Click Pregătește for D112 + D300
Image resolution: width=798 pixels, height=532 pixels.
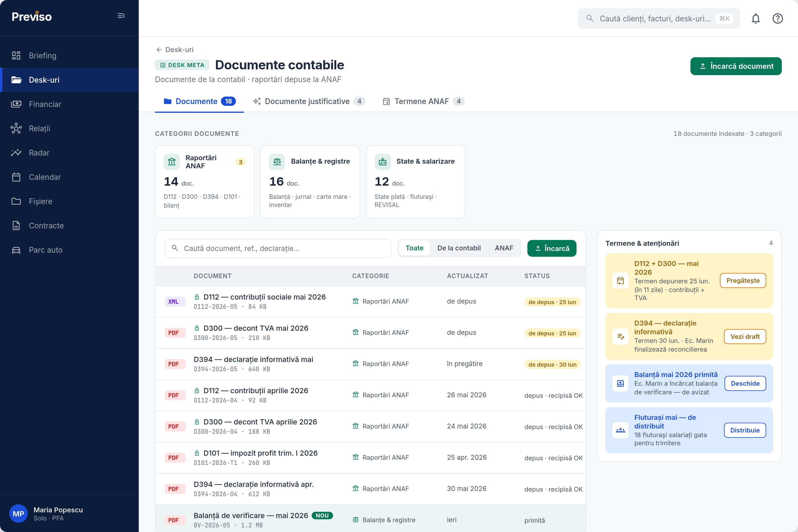tap(743, 280)
